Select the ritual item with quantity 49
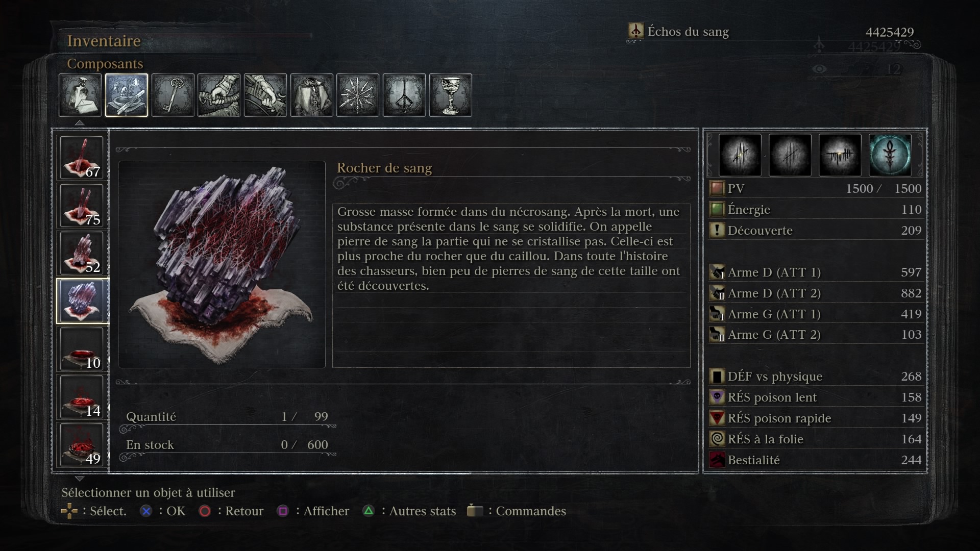Viewport: 980px width, 551px height. tap(82, 445)
